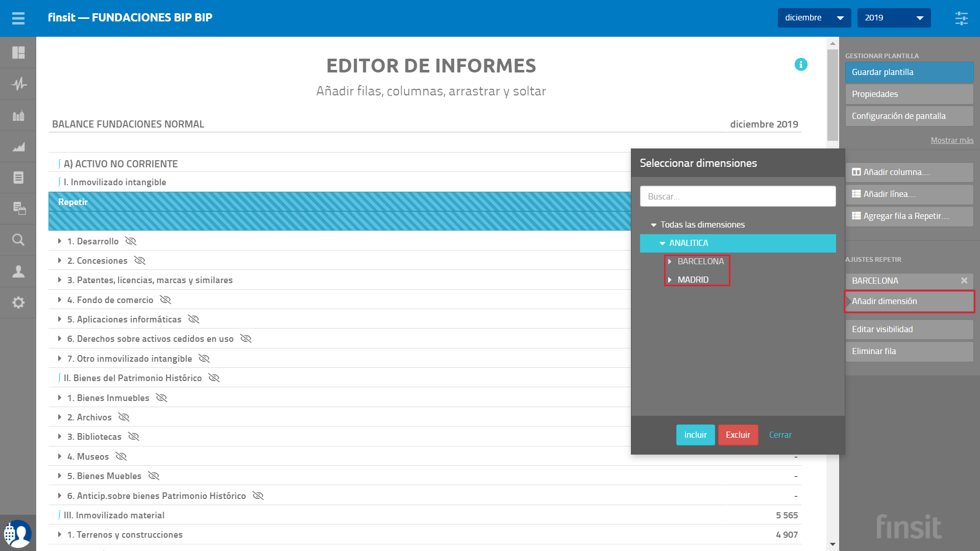Screen dimensions: 980x551
Task: Click Añadir línea option
Action: 909,194
